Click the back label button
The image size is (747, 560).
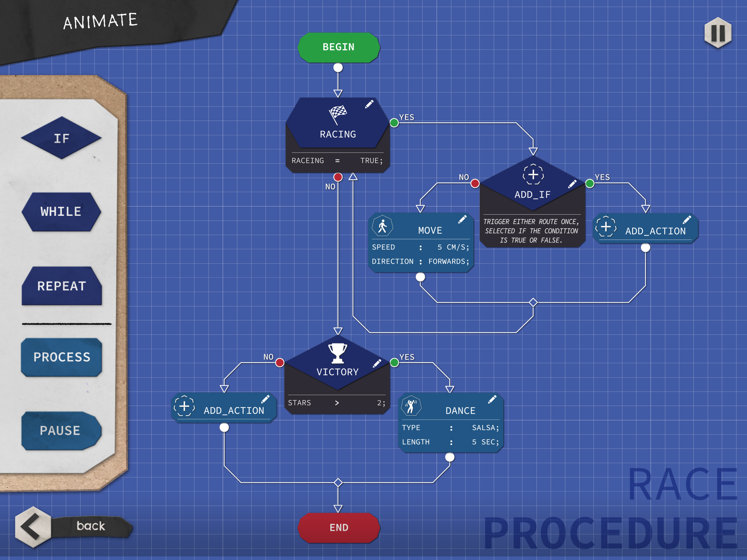click(x=92, y=526)
